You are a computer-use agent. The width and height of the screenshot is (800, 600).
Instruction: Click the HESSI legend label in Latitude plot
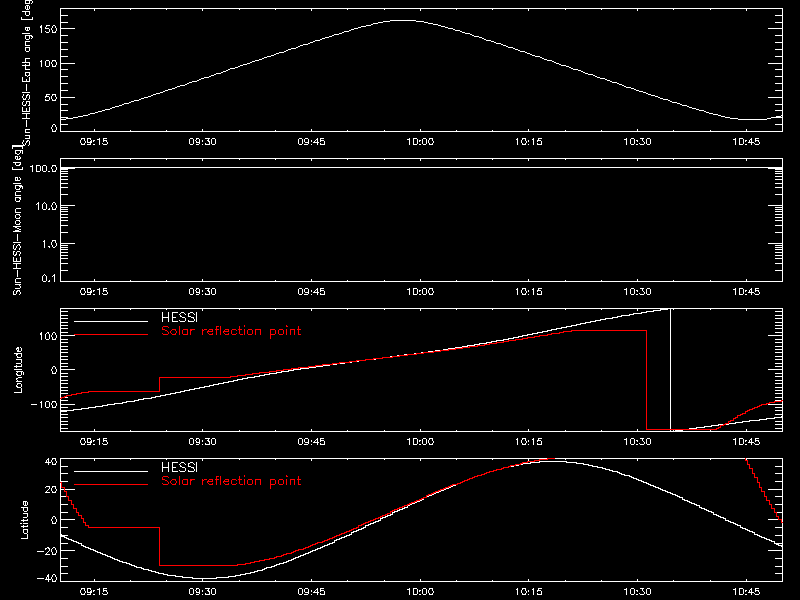tap(179, 468)
